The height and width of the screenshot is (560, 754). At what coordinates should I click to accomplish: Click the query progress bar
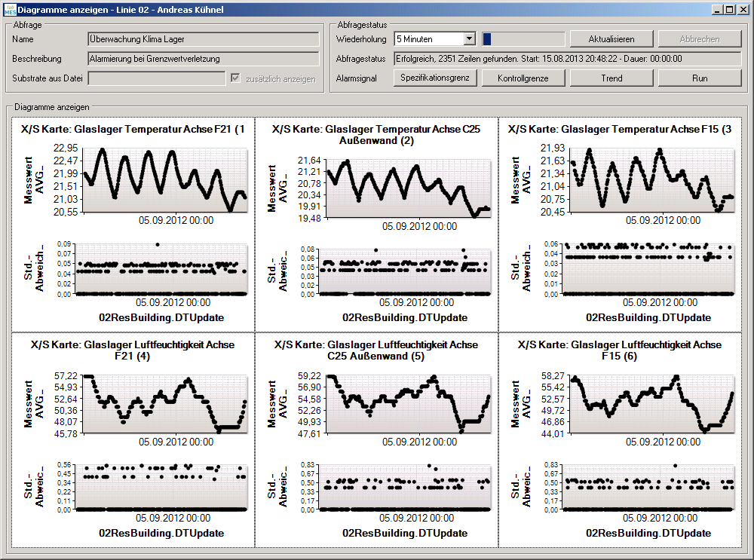click(x=523, y=39)
